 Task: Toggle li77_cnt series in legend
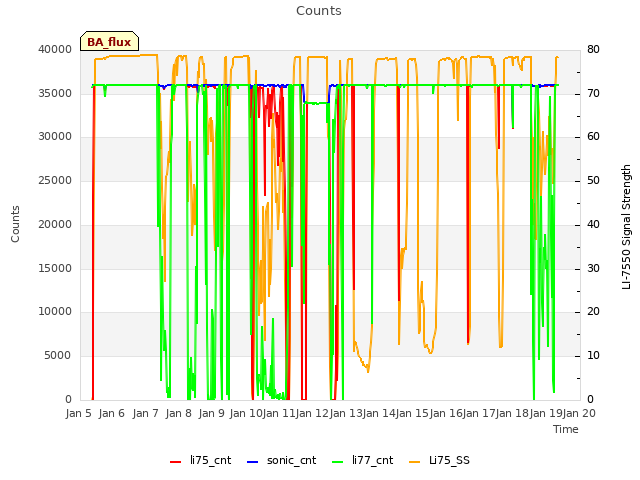point(362,461)
